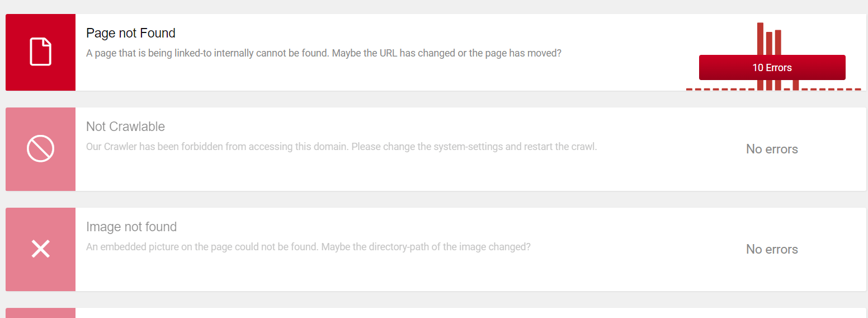
Task: Click the middle bar above 10 Errors
Action: click(x=769, y=43)
